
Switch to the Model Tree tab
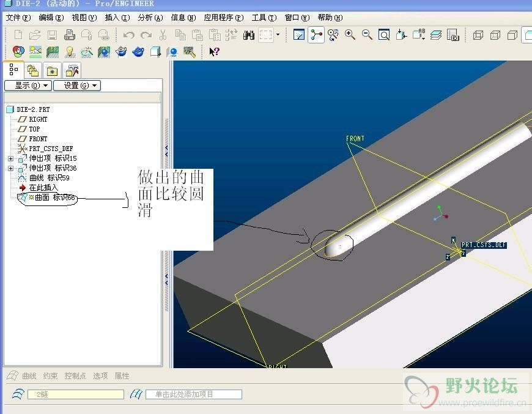[13, 70]
